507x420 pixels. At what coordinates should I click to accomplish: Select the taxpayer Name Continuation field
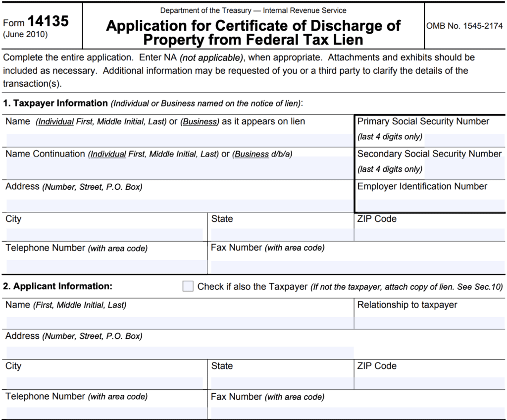179,170
